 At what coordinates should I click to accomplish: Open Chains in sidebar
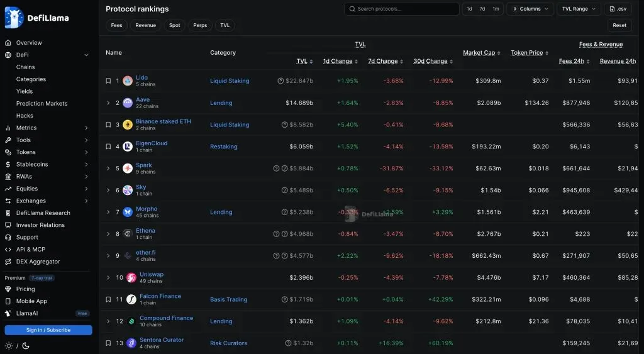[25, 67]
